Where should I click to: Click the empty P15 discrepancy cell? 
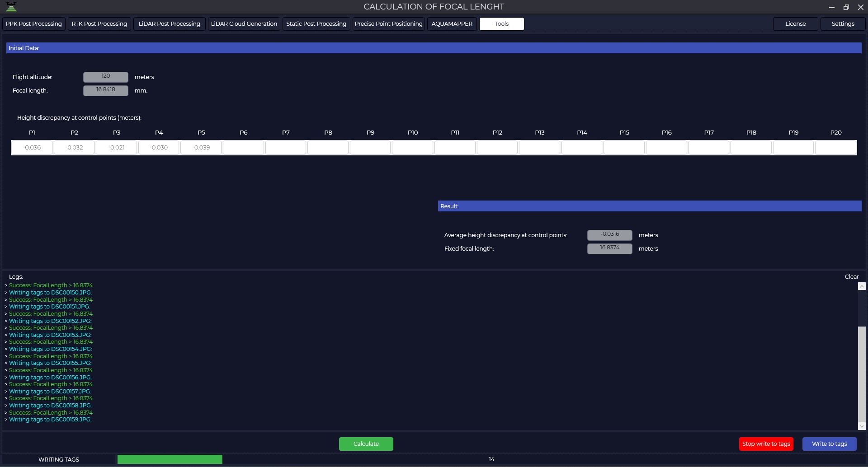624,148
